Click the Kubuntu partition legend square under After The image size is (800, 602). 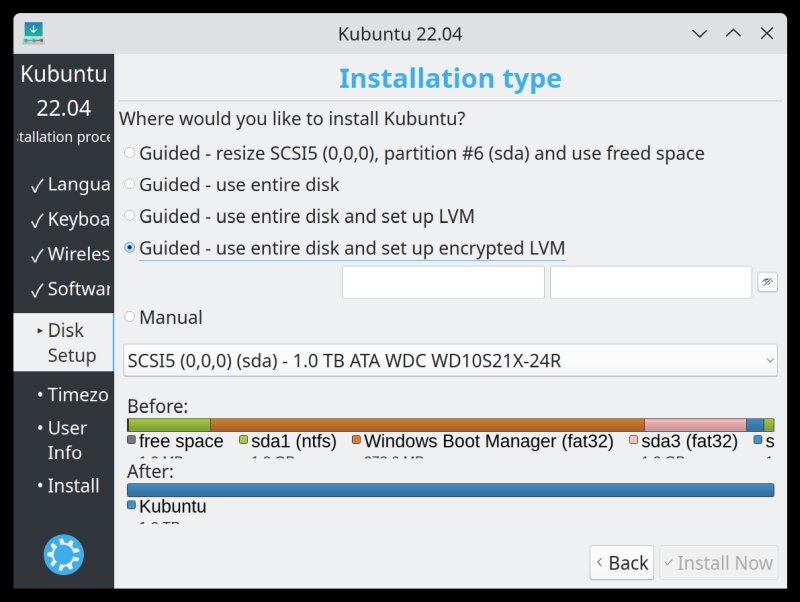coord(130,506)
